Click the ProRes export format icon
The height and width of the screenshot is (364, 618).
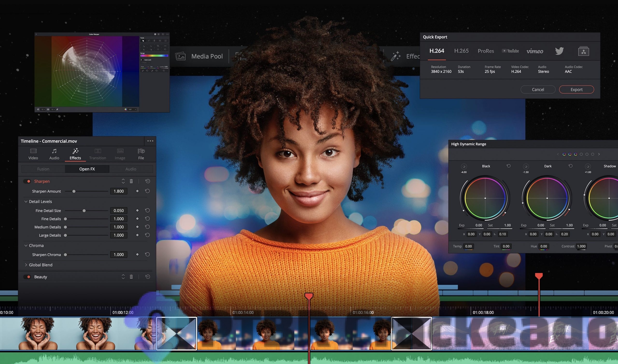485,50
